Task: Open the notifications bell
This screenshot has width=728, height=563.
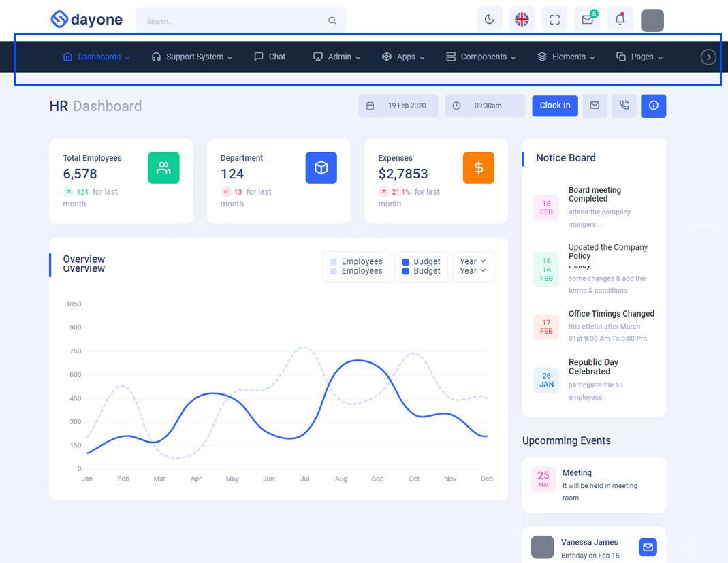Action: point(620,20)
